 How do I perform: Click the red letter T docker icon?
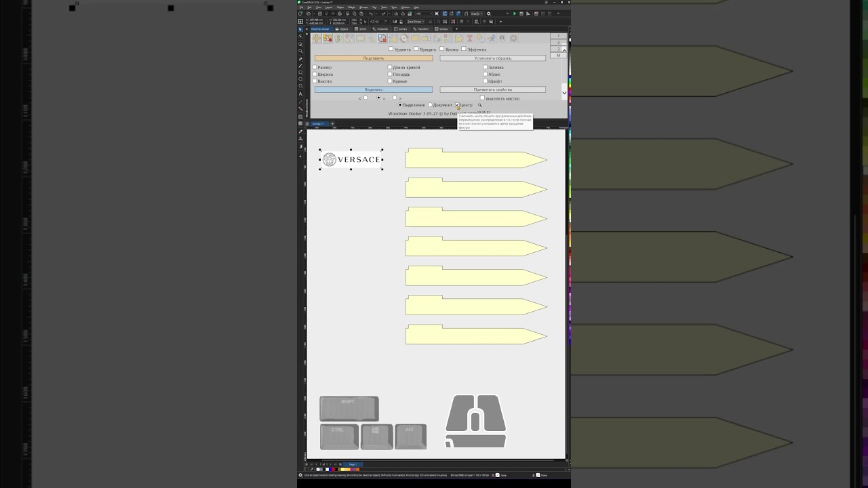click(x=469, y=38)
